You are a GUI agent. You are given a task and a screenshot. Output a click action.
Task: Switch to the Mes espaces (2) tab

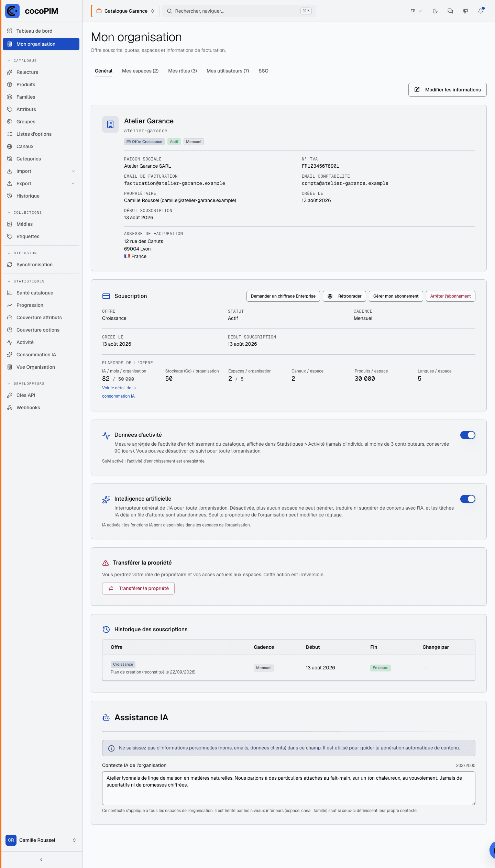pos(140,71)
